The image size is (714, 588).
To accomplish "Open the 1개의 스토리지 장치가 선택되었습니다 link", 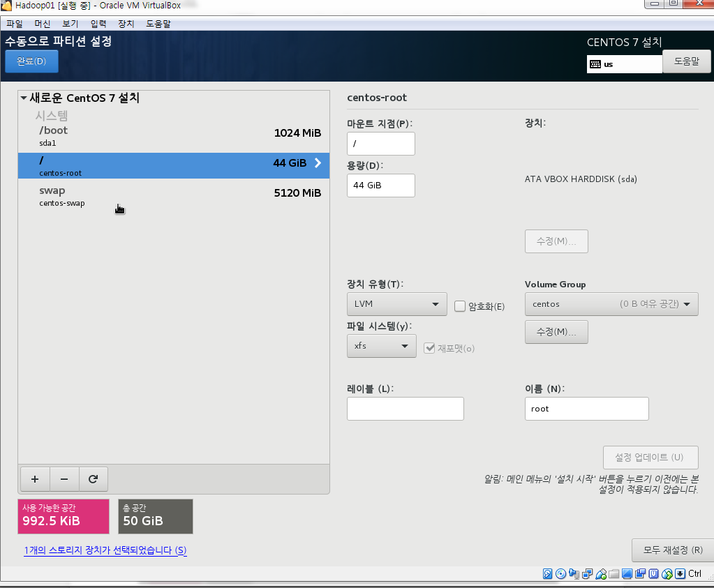I will point(105,550).
